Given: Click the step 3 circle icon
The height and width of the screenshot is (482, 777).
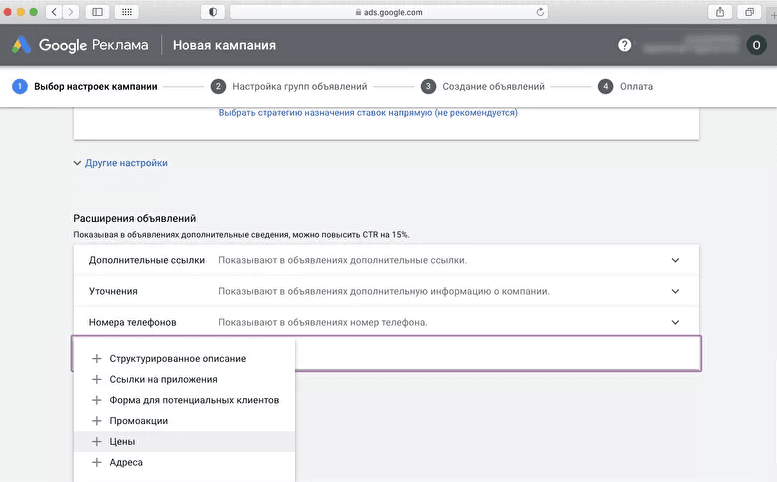Looking at the screenshot, I should point(428,86).
